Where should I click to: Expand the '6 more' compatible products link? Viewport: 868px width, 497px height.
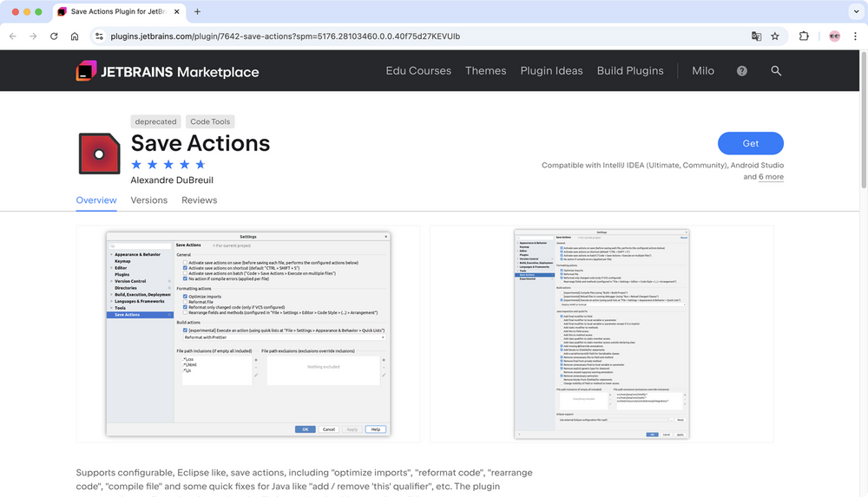(x=771, y=177)
